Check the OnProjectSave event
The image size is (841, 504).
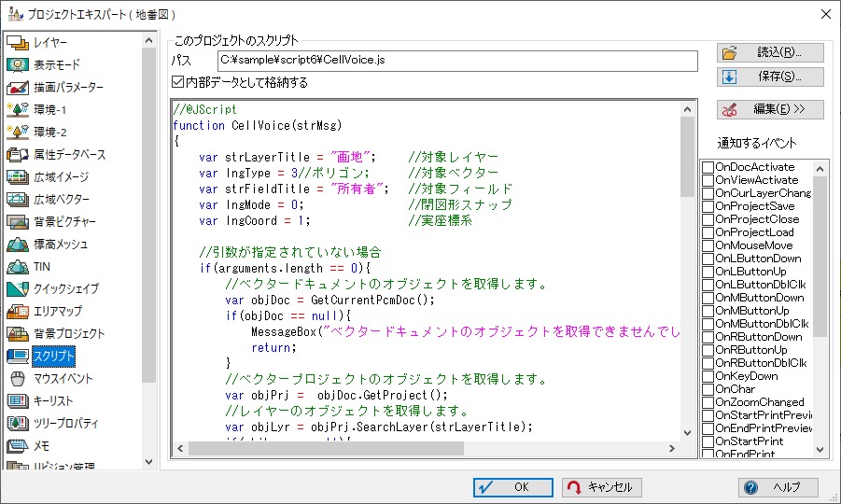tap(708, 206)
